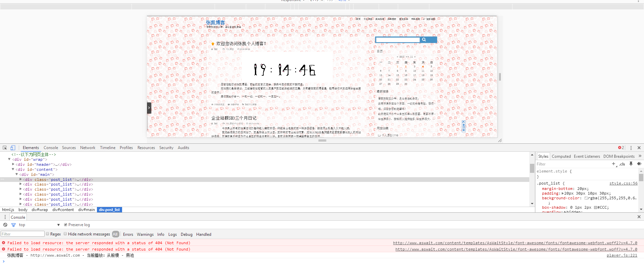This screenshot has width=644, height=274.
Task: Click the red error count indicator
Action: tap(621, 148)
